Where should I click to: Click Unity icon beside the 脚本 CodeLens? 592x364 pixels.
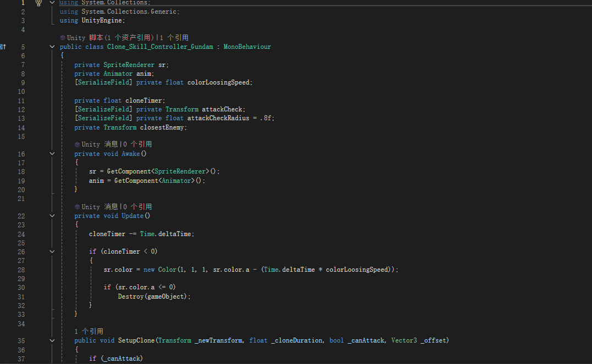pos(63,38)
